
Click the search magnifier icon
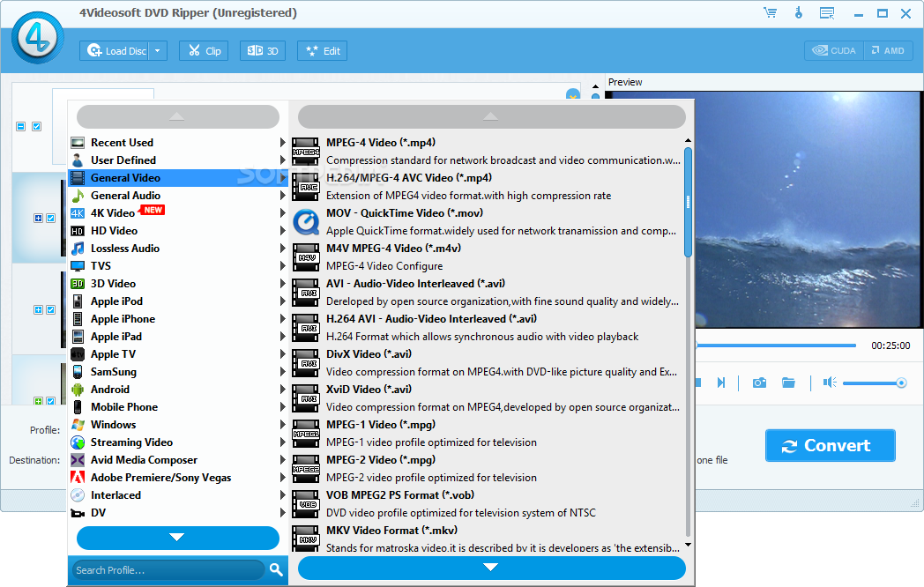click(x=276, y=569)
